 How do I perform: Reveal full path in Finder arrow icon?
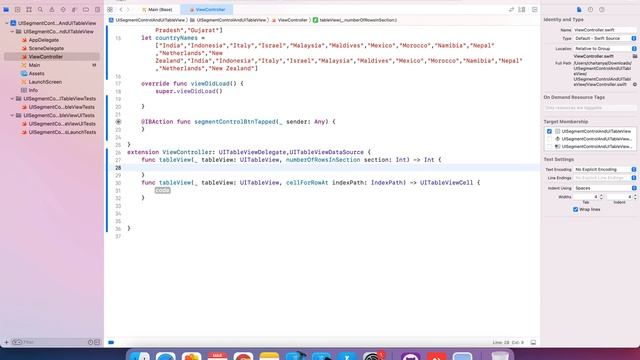click(x=635, y=84)
